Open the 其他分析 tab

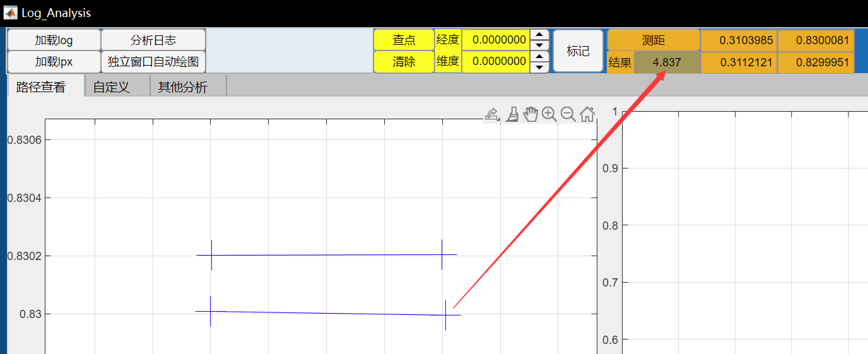[x=182, y=87]
